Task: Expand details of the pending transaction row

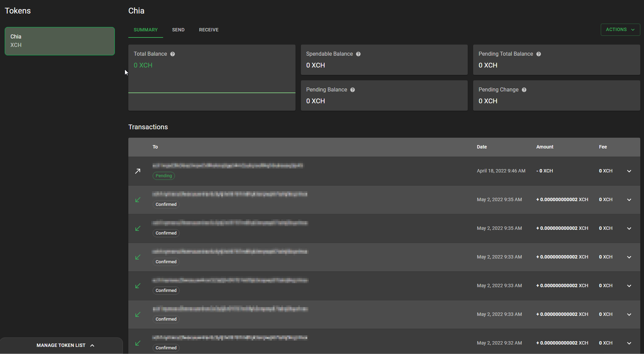Action: pos(629,171)
